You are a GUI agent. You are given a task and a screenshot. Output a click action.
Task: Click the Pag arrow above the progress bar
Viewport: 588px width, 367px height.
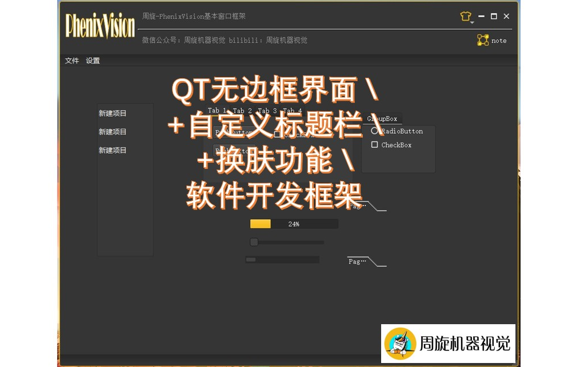tap(357, 205)
